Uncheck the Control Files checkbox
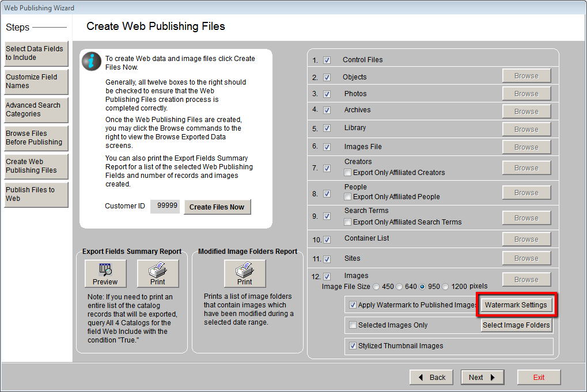Image resolution: width=587 pixels, height=392 pixels. [x=327, y=60]
